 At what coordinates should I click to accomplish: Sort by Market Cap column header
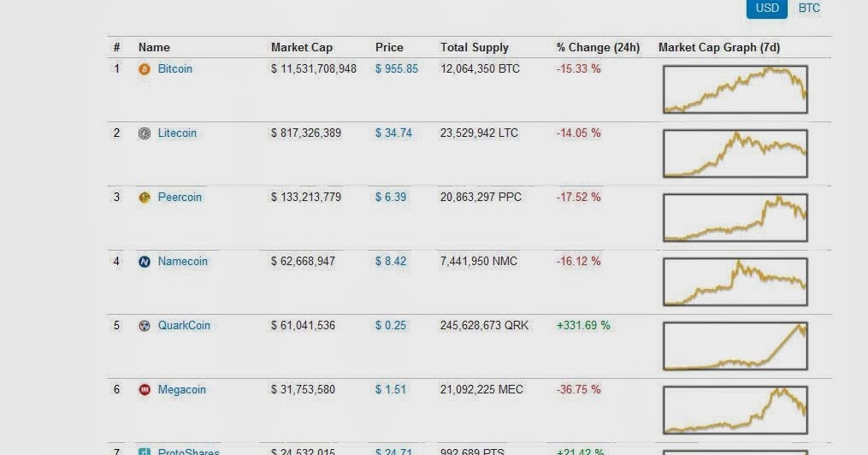pyautogui.click(x=302, y=47)
